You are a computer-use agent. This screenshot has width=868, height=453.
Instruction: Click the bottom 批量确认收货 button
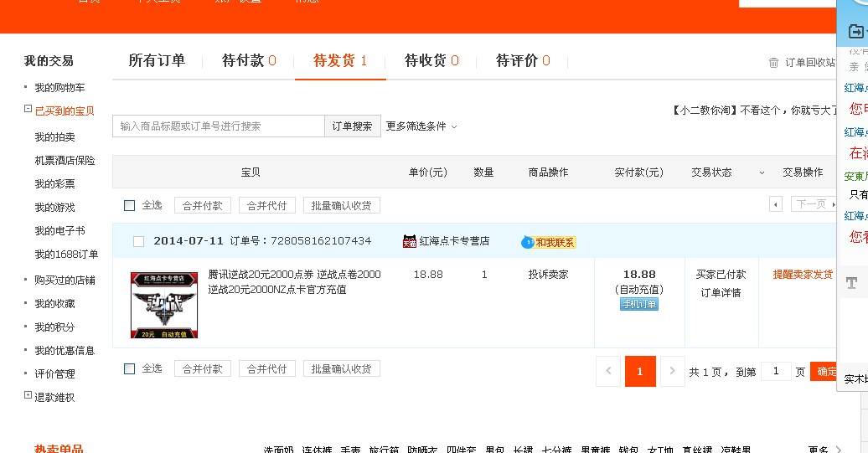coord(342,369)
